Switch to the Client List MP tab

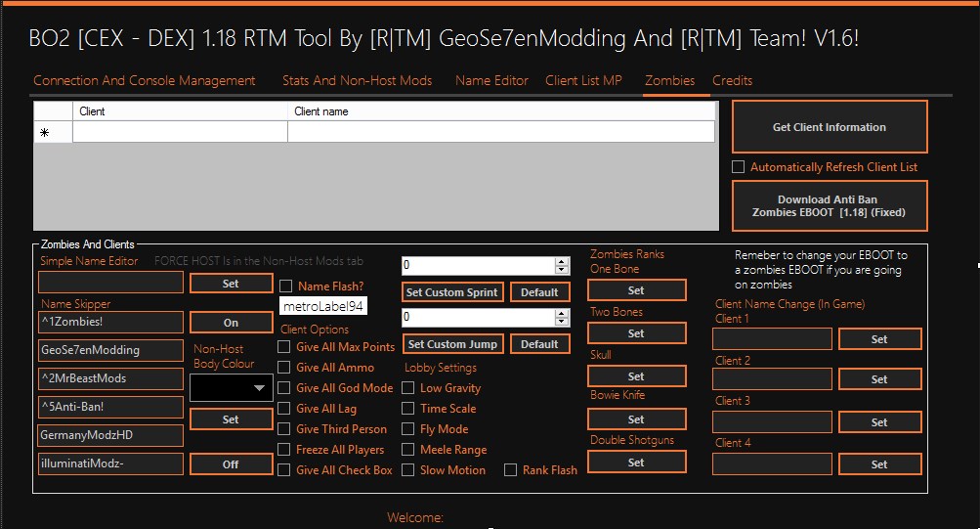point(583,80)
